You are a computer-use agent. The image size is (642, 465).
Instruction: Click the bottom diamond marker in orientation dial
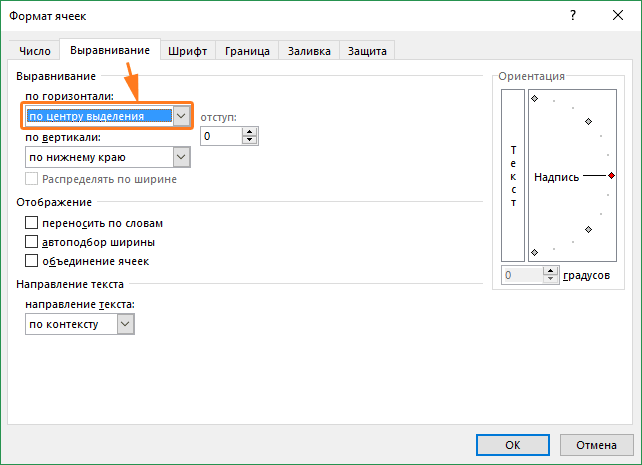click(x=534, y=252)
